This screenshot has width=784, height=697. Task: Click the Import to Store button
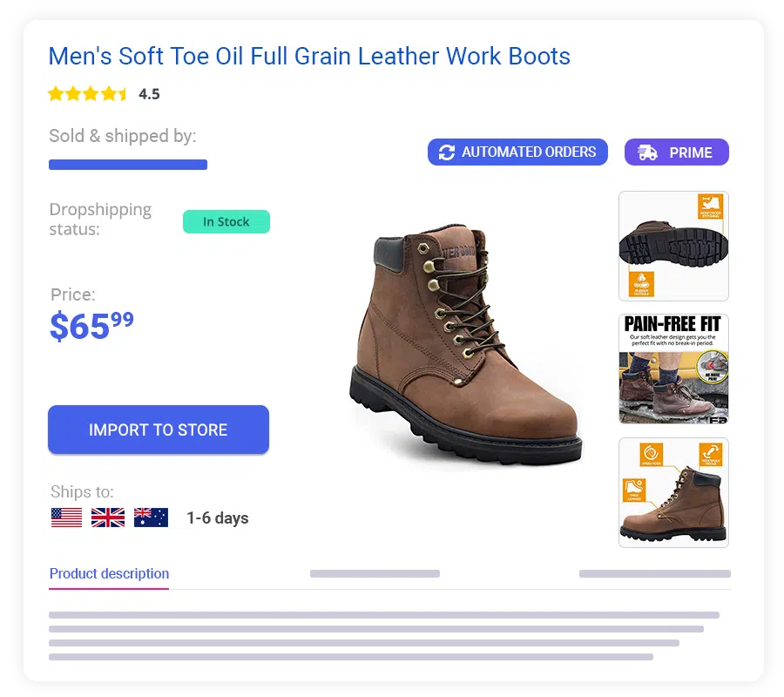[159, 430]
